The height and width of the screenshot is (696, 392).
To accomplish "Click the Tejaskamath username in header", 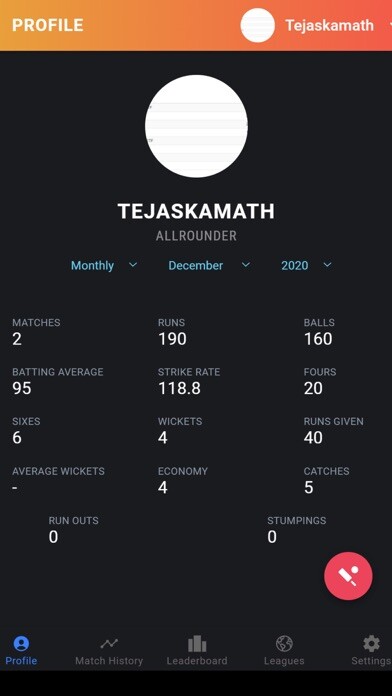I will click(329, 25).
